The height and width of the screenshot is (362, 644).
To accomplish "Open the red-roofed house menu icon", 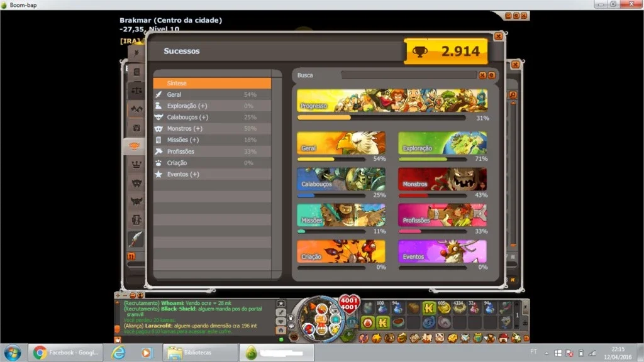I will click(x=503, y=338).
